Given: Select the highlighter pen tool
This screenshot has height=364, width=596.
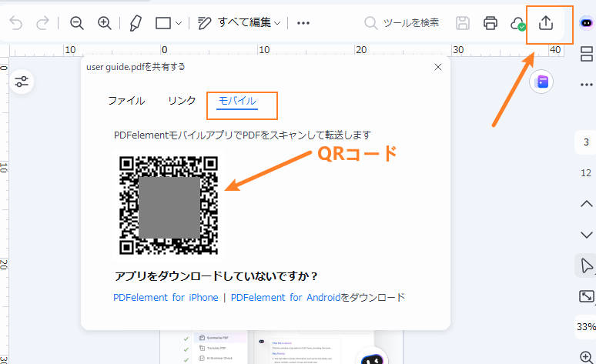Looking at the screenshot, I should click(x=136, y=23).
